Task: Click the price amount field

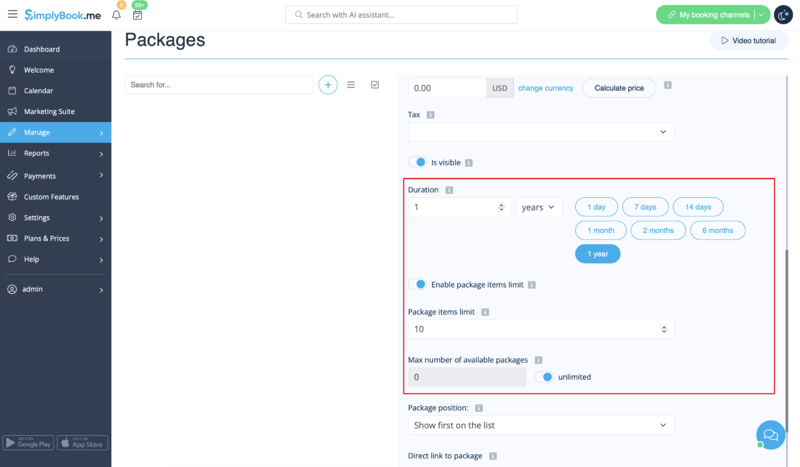Action: tap(447, 88)
